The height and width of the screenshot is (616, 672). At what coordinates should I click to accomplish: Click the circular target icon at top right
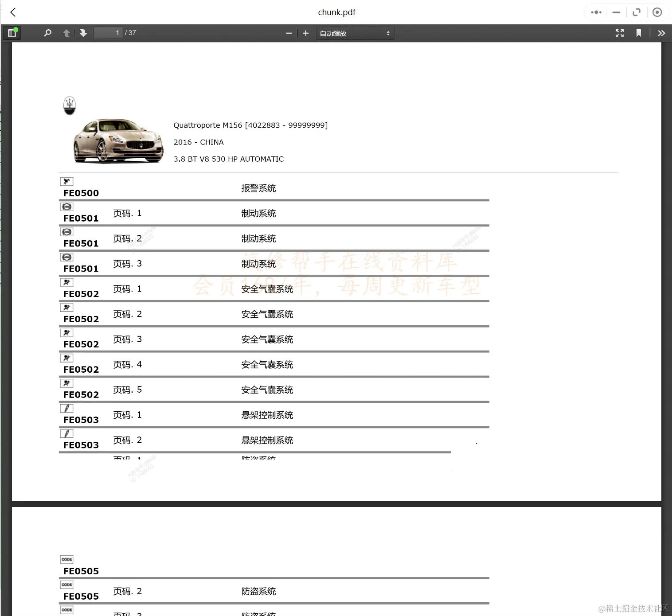[x=657, y=12]
